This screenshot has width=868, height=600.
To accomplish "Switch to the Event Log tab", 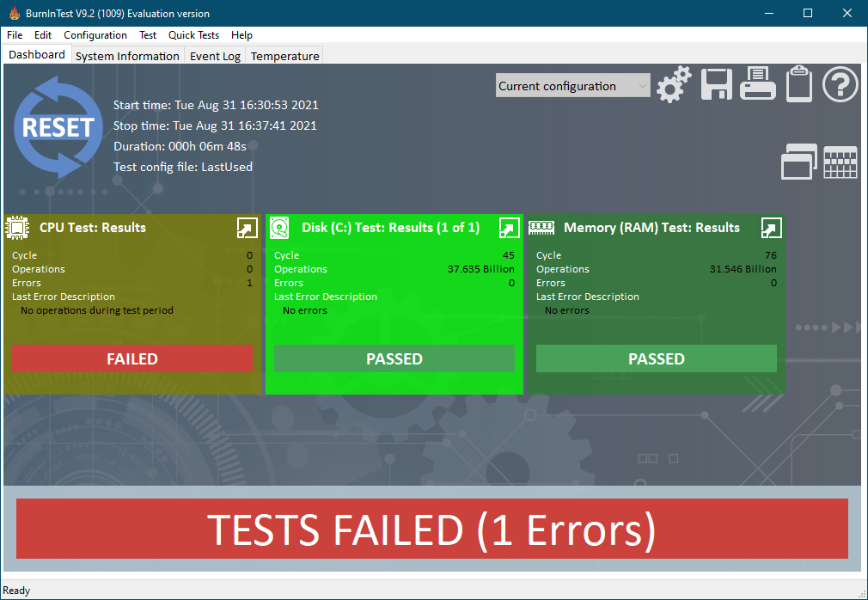I will (215, 56).
